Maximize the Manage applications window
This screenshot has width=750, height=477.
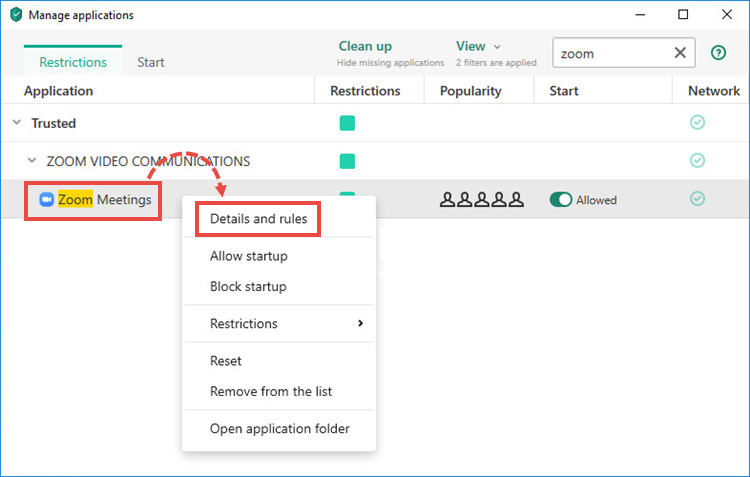(x=683, y=15)
